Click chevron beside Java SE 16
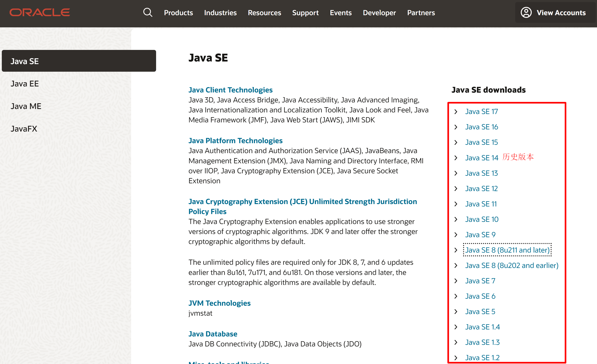This screenshot has width=597, height=364. click(x=456, y=127)
